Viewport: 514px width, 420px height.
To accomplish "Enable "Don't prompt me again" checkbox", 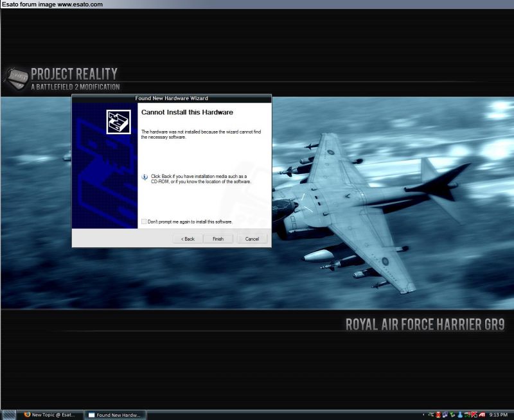I will pyautogui.click(x=144, y=222).
